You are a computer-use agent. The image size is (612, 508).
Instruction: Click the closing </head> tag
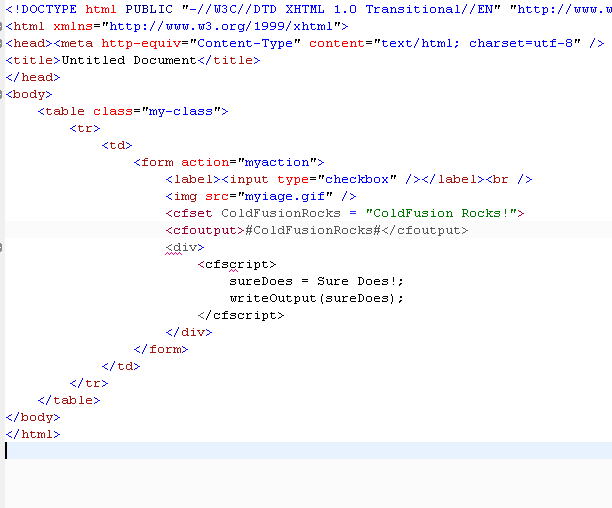[33, 77]
